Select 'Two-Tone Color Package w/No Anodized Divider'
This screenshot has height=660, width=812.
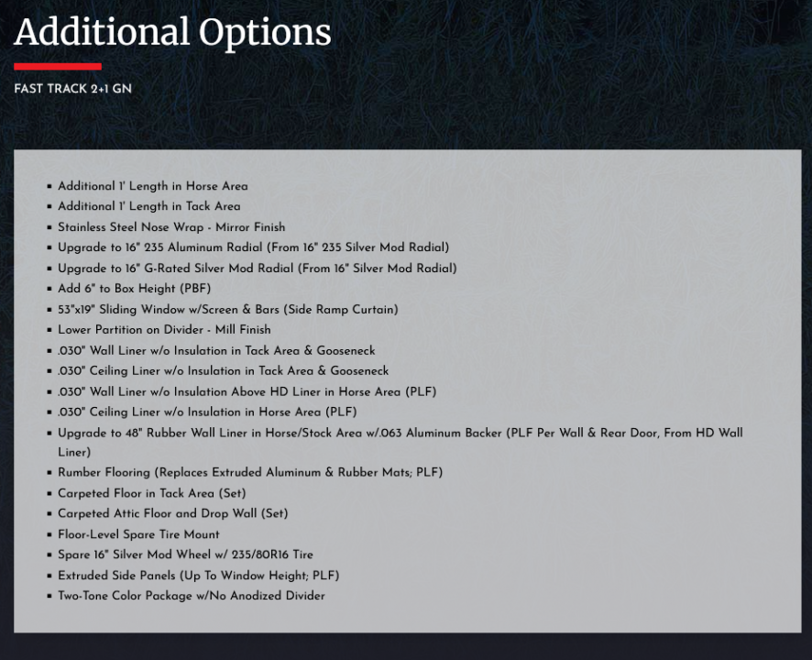click(192, 596)
